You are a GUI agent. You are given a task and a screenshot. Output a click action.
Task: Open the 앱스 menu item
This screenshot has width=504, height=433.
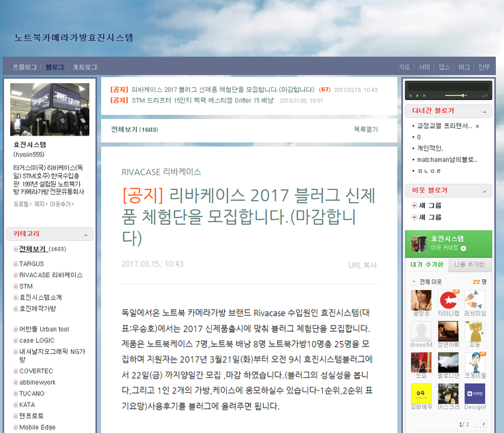[x=444, y=67]
